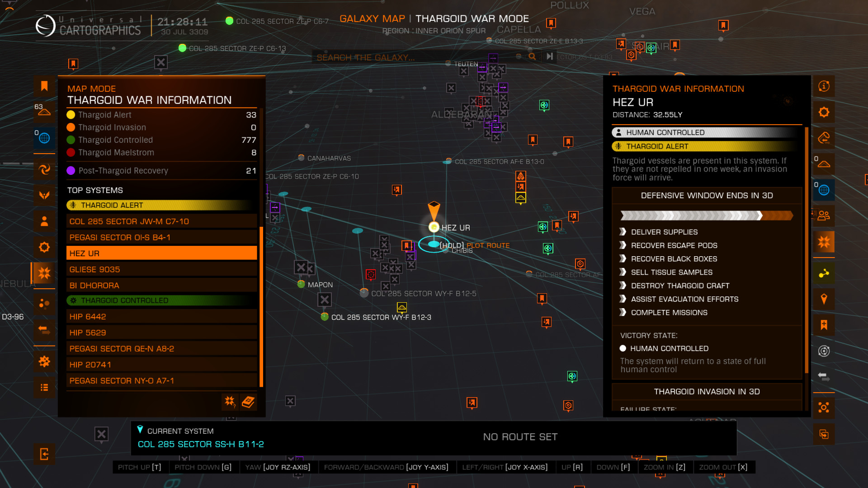This screenshot has width=868, height=488.
Task: Open two-person icon in right sidebar
Action: (x=824, y=216)
